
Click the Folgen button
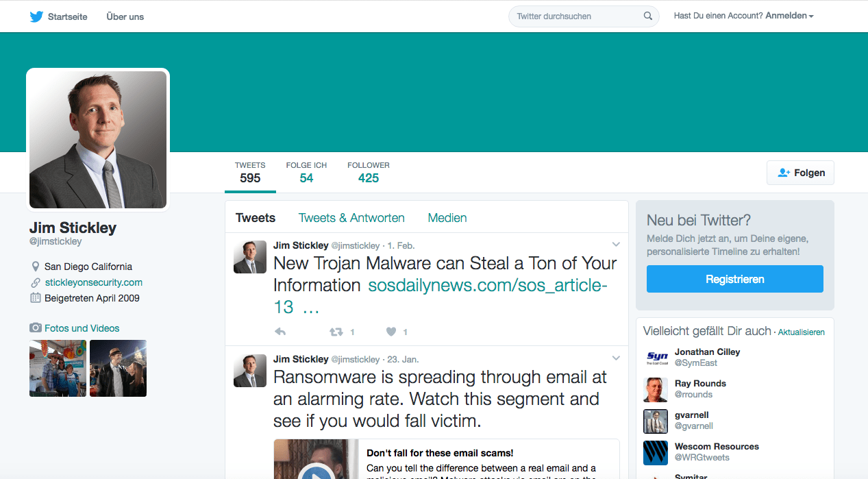800,173
